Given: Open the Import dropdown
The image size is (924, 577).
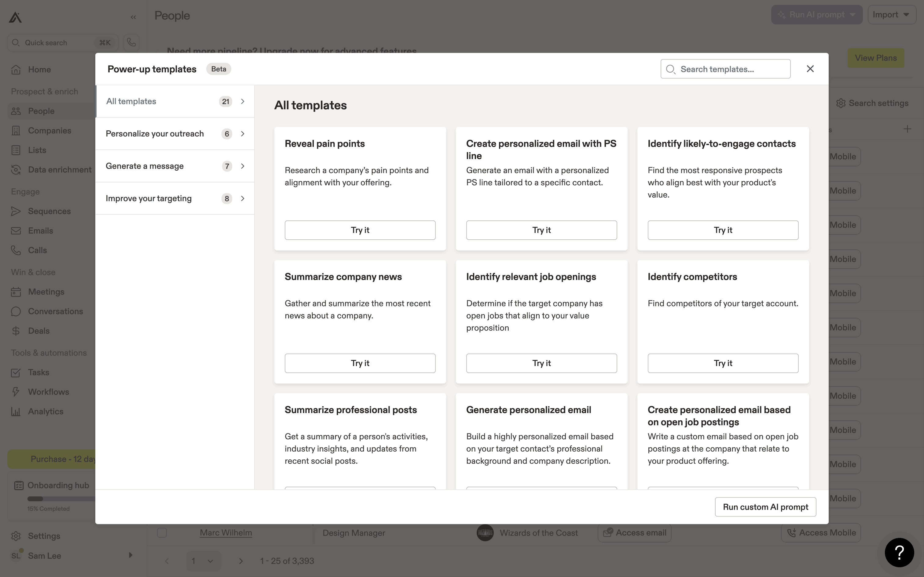Looking at the screenshot, I should [891, 15].
